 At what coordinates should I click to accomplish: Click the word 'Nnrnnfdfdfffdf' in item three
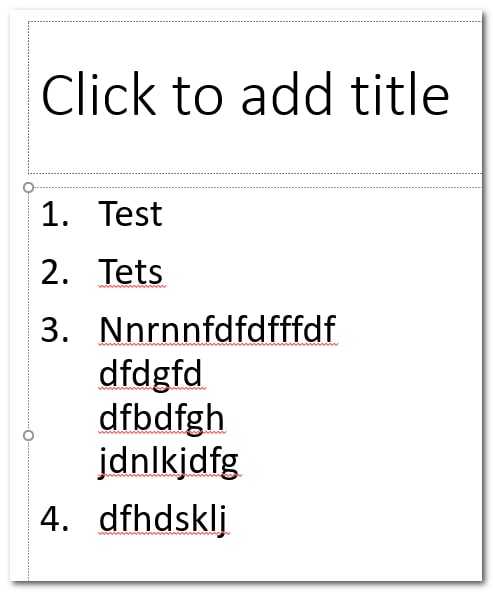[x=218, y=329]
